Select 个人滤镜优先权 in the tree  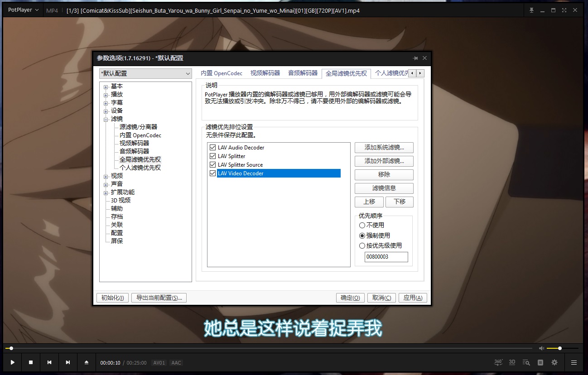point(140,168)
